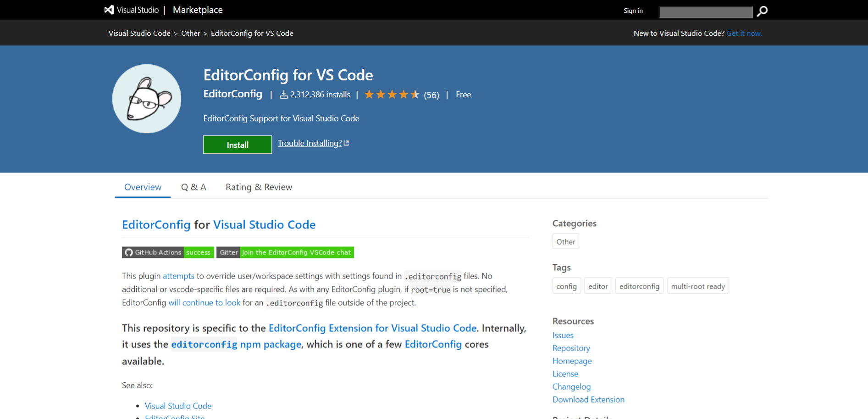Click the installs download icon
The image size is (868, 419).
(x=284, y=95)
